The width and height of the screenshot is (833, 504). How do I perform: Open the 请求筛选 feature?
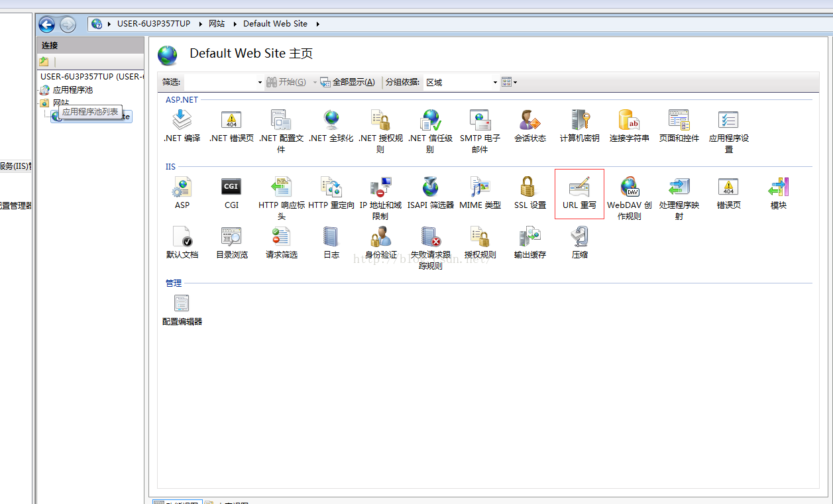click(281, 242)
